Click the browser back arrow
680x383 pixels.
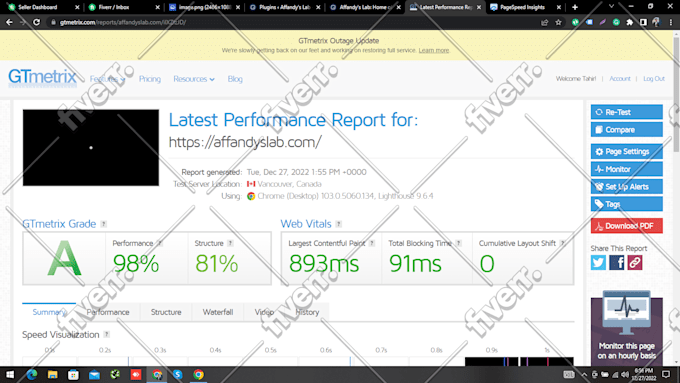click(9, 22)
